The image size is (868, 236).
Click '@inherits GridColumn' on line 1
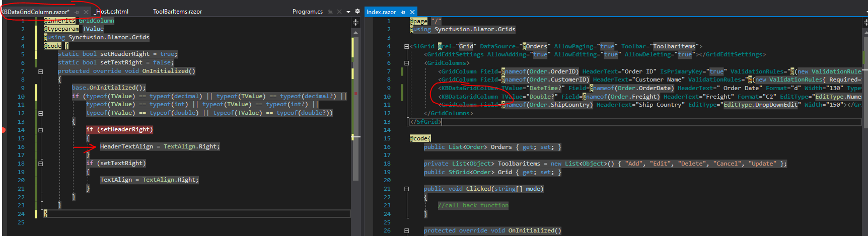click(x=79, y=21)
